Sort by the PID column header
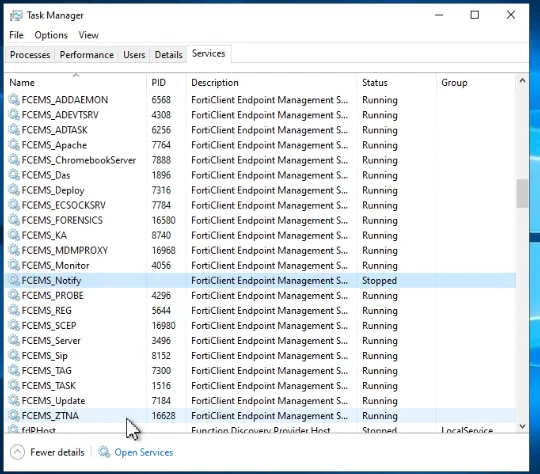Viewport: 540px width, 474px height. point(166,83)
